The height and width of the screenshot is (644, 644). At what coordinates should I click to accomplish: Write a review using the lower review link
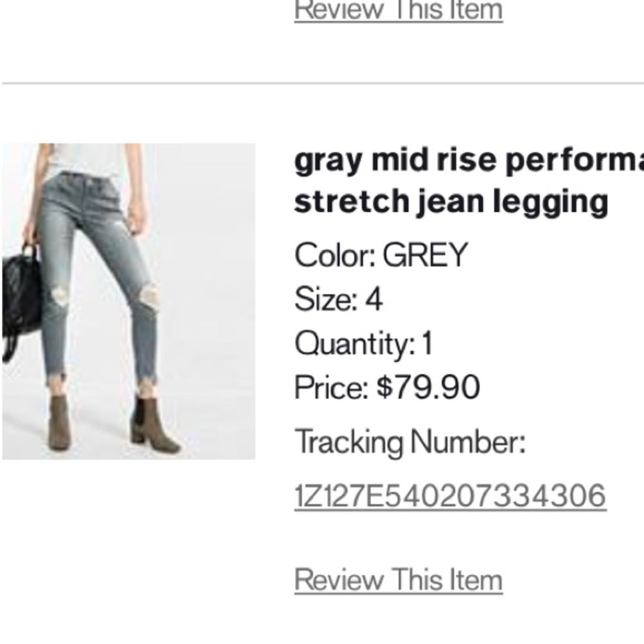coord(397,578)
